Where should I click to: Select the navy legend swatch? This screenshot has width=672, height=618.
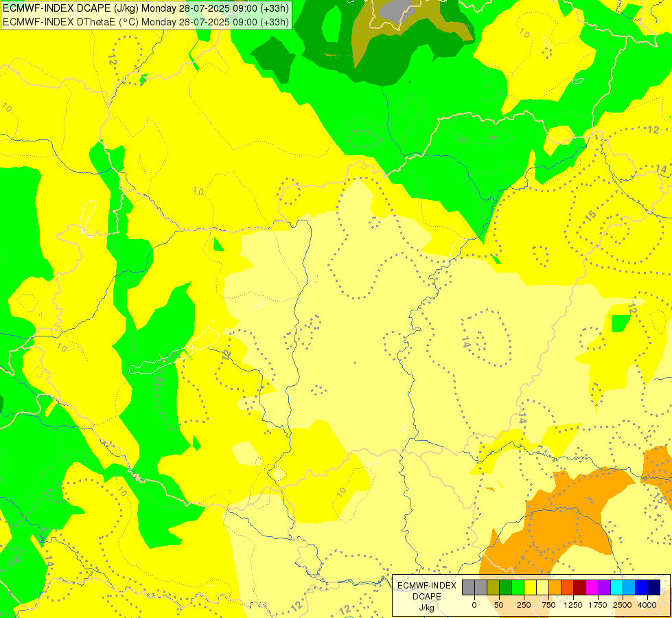pyautogui.click(x=653, y=587)
